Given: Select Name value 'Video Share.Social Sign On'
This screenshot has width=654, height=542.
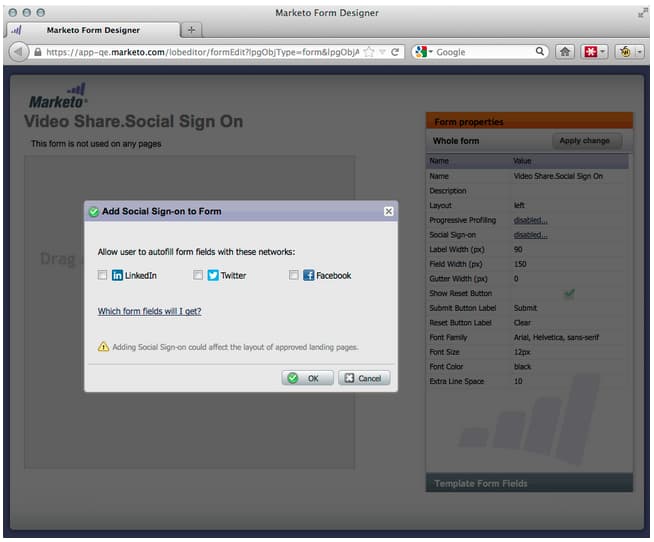Looking at the screenshot, I should [x=558, y=176].
